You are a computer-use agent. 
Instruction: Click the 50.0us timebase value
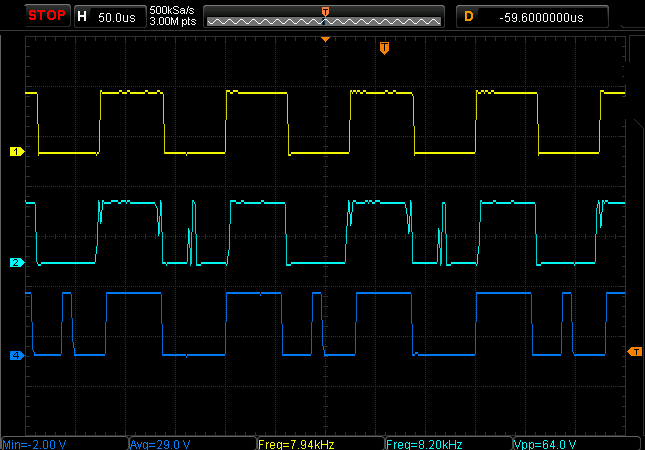[x=117, y=18]
